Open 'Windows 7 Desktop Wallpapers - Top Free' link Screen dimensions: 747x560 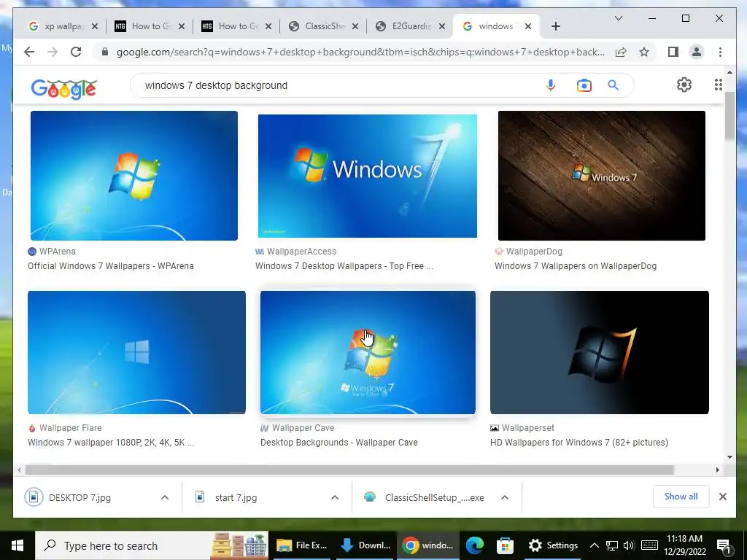(x=344, y=266)
